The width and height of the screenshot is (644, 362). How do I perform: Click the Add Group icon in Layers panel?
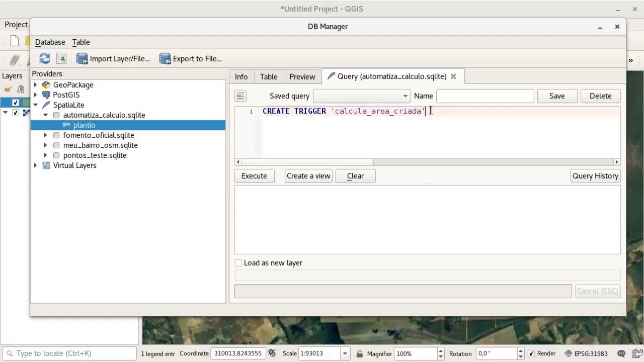tap(21, 89)
